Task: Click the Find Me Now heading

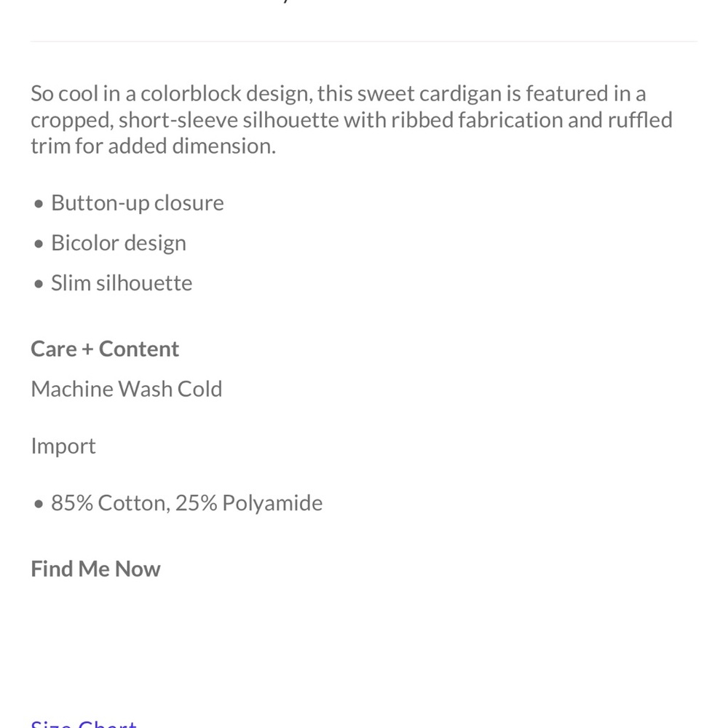Action: (x=95, y=569)
